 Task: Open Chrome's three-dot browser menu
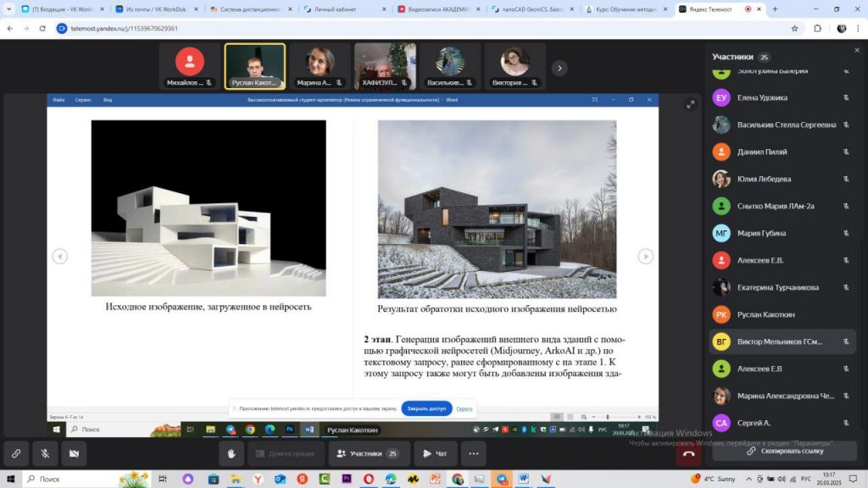(858, 28)
